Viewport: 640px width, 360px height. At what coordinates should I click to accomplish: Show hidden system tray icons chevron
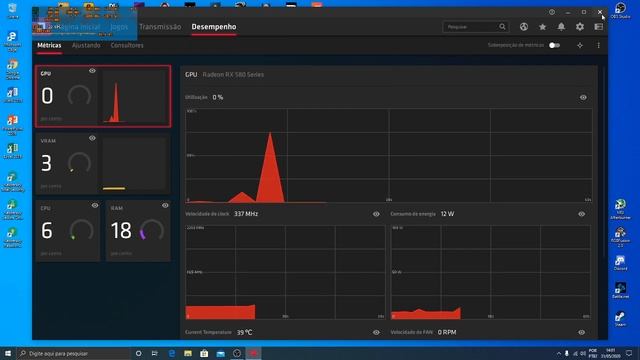(558, 353)
